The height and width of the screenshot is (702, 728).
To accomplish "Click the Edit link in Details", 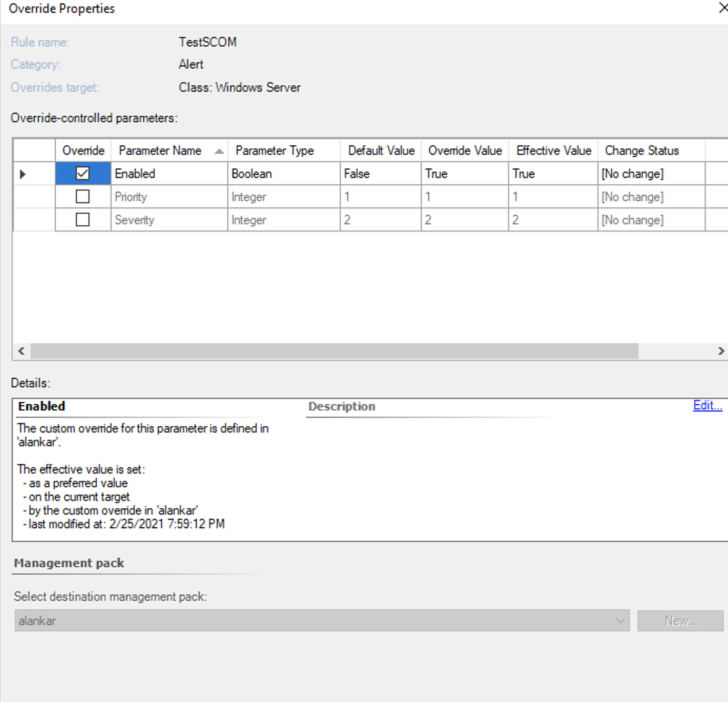I will coord(707,406).
